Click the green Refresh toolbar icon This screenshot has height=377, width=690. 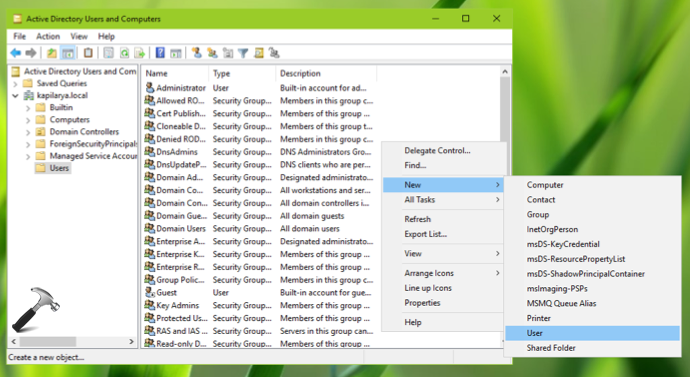point(125,53)
